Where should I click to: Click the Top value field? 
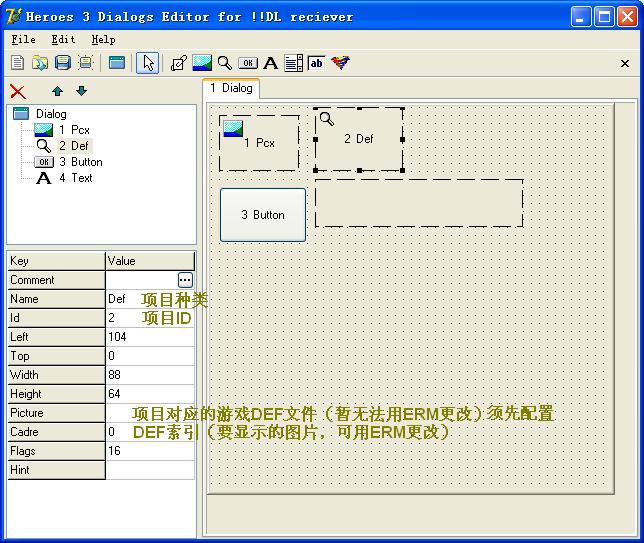point(150,356)
